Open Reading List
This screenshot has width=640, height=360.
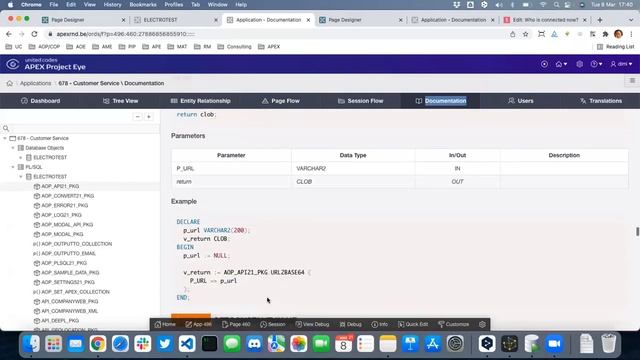pyautogui.click(x=616, y=47)
